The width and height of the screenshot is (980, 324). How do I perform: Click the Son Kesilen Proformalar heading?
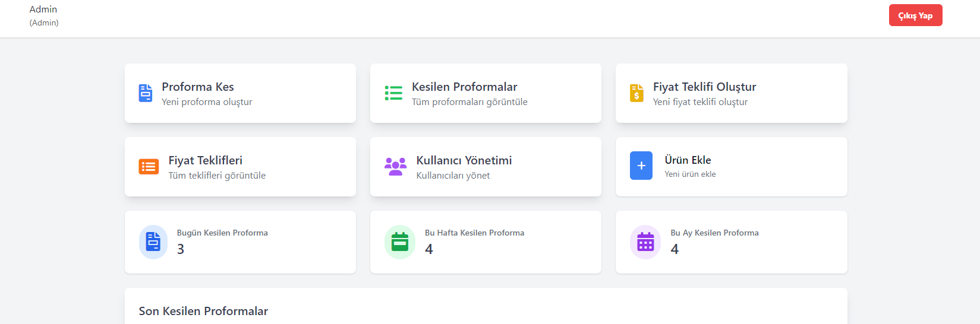203,311
